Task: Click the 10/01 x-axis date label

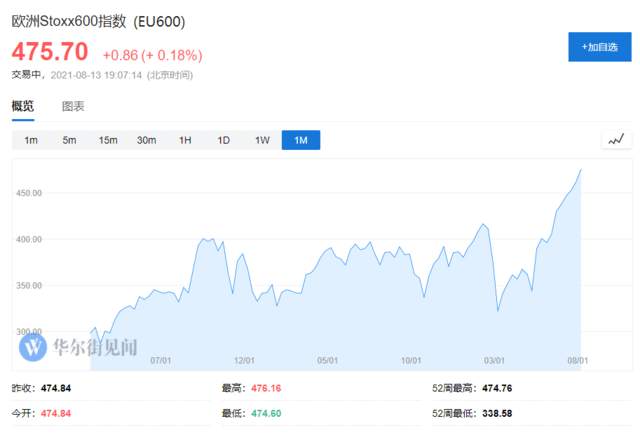Action: (411, 361)
